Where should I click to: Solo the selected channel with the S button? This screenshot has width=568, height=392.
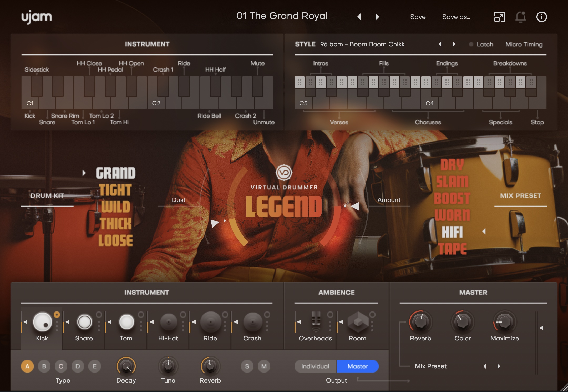click(247, 366)
